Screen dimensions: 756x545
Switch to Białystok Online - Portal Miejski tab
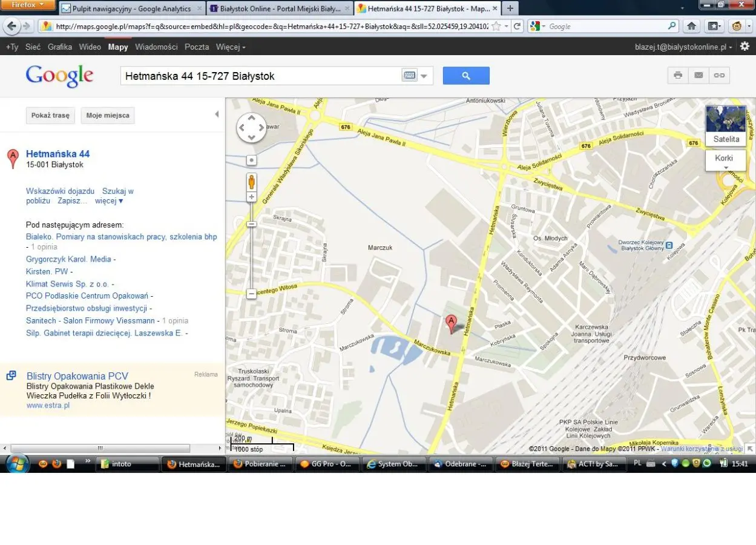pos(280,8)
